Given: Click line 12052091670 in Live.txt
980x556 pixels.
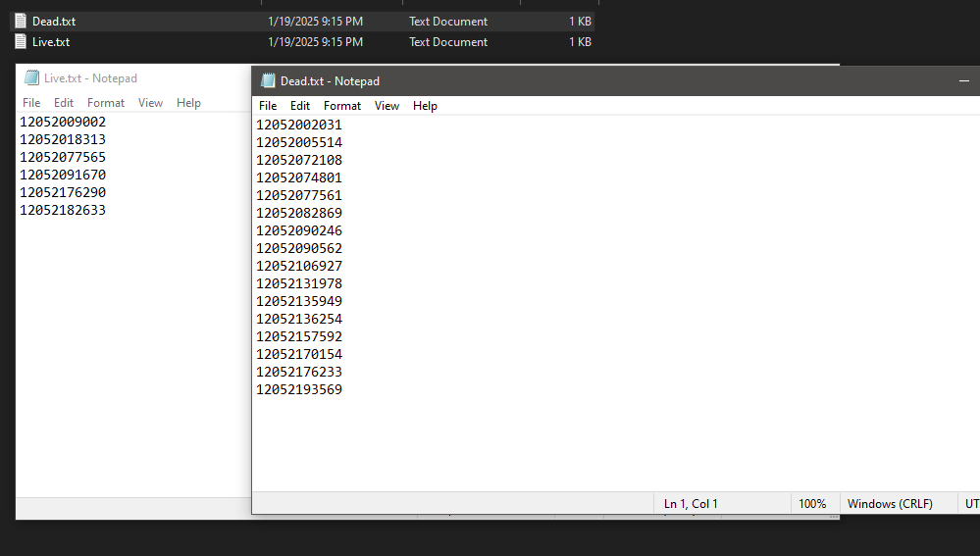Looking at the screenshot, I should click(63, 175).
